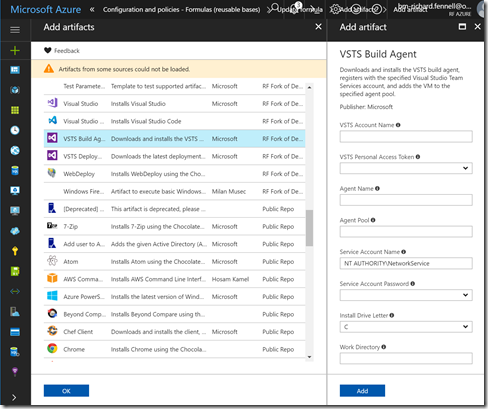Click the Azure PowerShell Windows logo icon
Viewport: 488px width, 409px height.
tap(52, 296)
